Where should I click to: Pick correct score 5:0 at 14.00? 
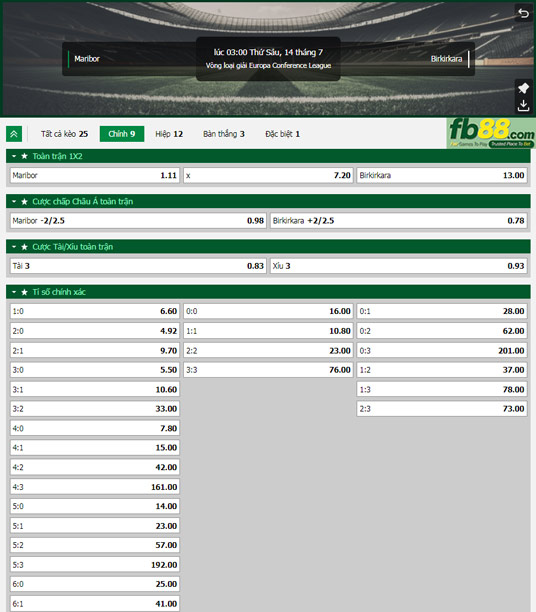[x=95, y=506]
